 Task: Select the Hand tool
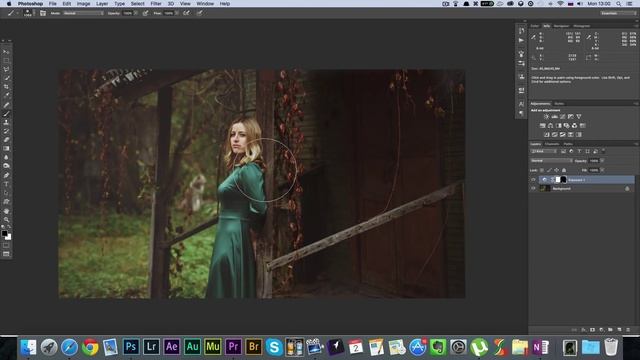6,211
